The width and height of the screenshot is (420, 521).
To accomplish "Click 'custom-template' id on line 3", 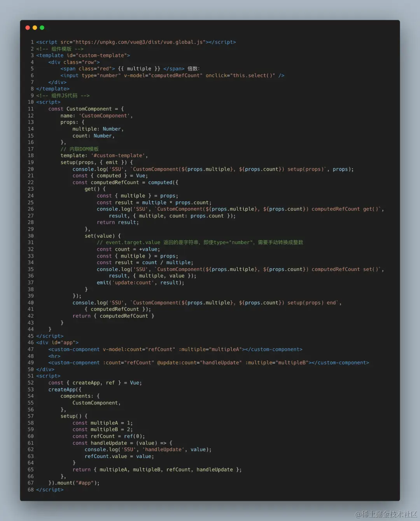I will click(101, 56).
